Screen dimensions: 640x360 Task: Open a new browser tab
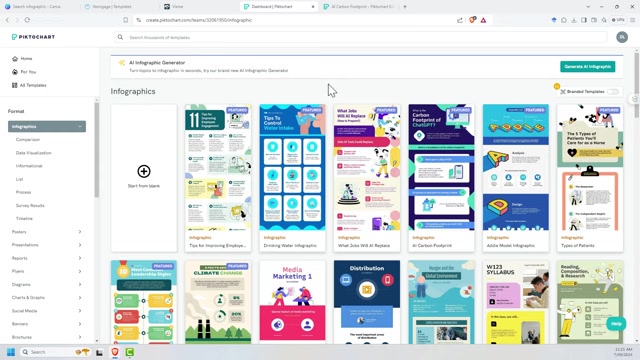405,7
